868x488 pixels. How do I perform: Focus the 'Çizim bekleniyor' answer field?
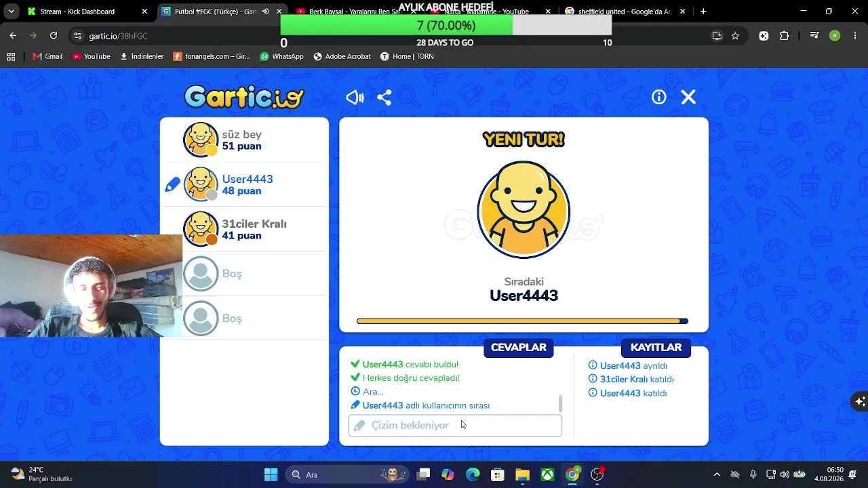455,426
